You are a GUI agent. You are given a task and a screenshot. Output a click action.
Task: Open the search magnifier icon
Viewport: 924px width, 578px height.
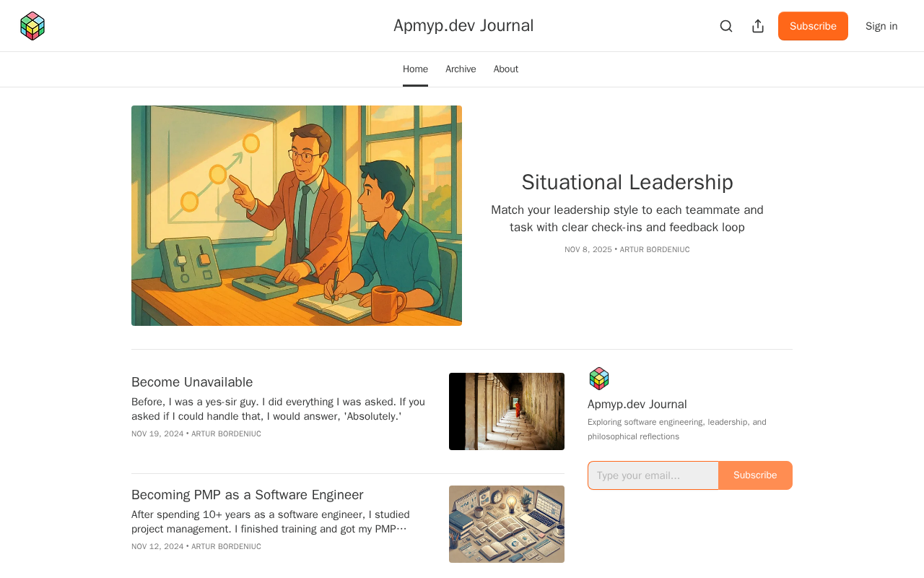click(726, 26)
